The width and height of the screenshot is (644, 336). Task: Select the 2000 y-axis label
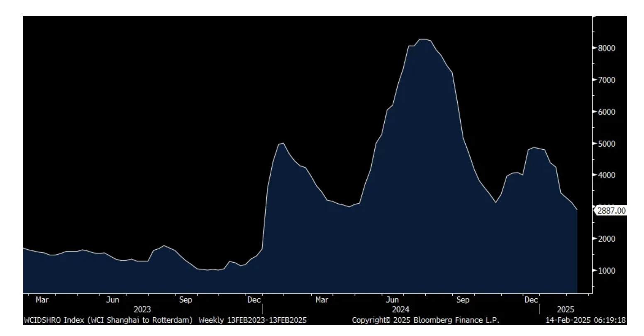606,239
